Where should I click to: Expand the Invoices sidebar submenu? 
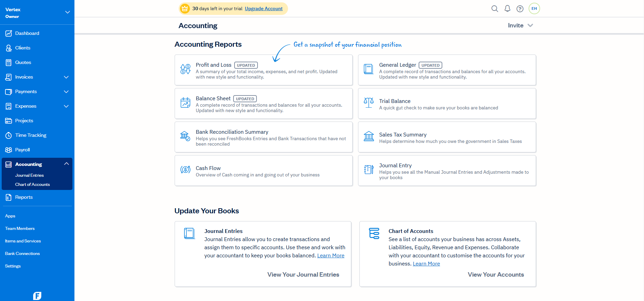coord(66,77)
